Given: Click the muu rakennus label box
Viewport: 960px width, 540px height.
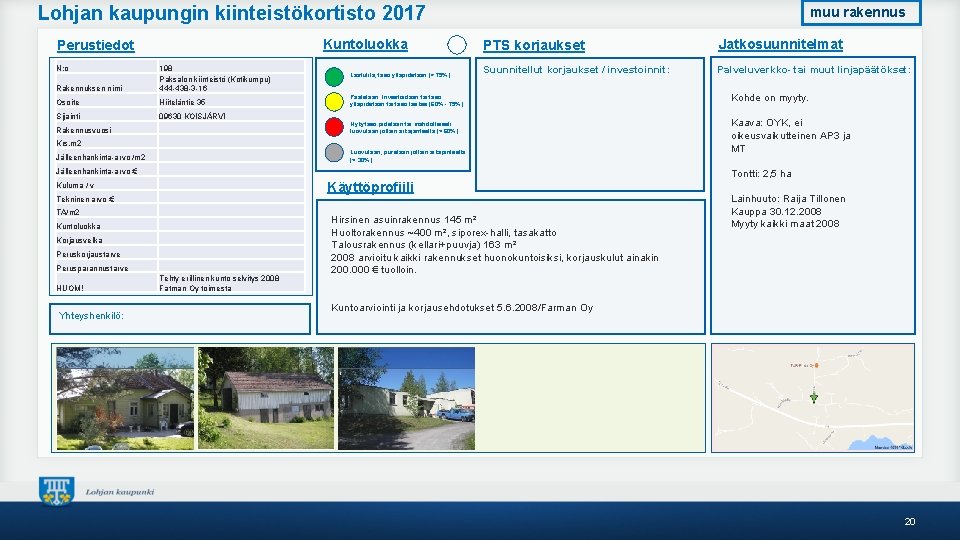Looking at the screenshot, I should tap(861, 12).
